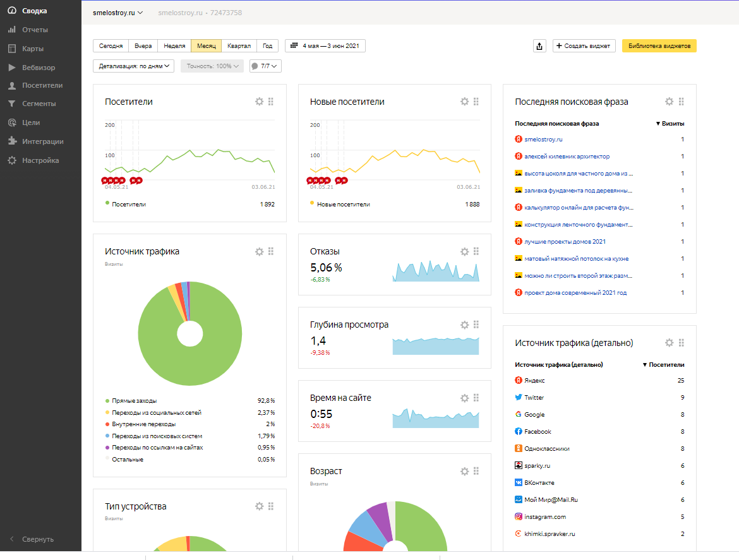Click the Библиотека виджетов button

coord(659,46)
